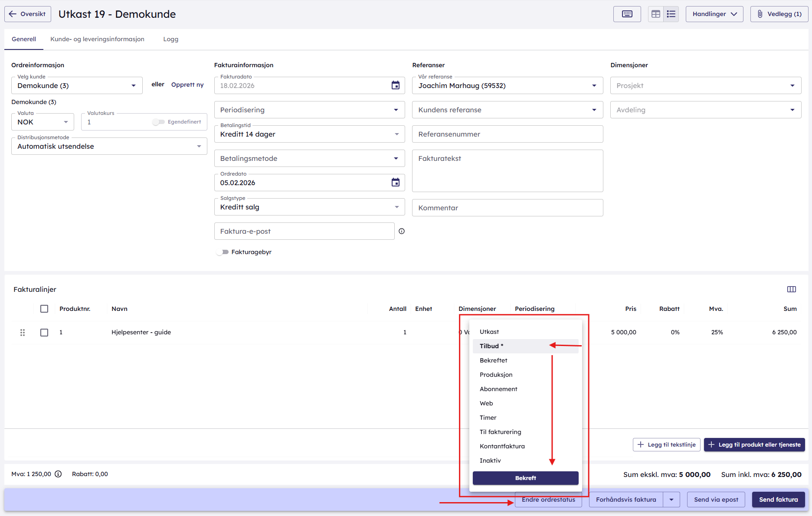Select Bekreftet in the order status list

[493, 360]
